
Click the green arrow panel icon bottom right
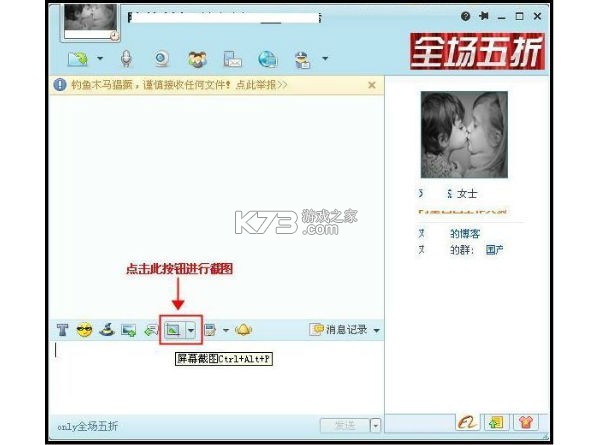coord(496,422)
